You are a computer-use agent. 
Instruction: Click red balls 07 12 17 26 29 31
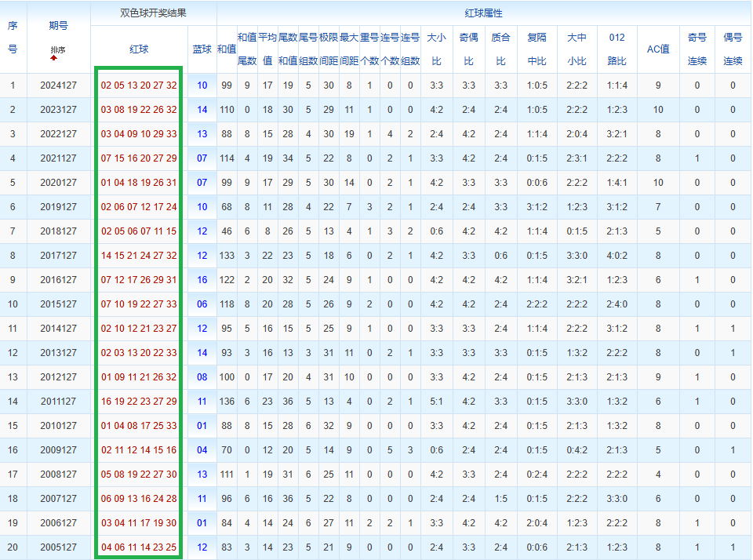(x=139, y=279)
